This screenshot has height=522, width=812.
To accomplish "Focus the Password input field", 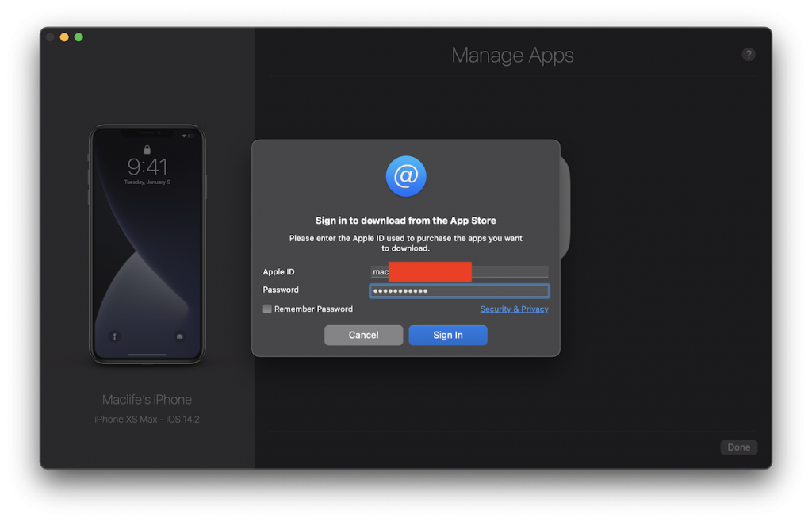I will 460,290.
